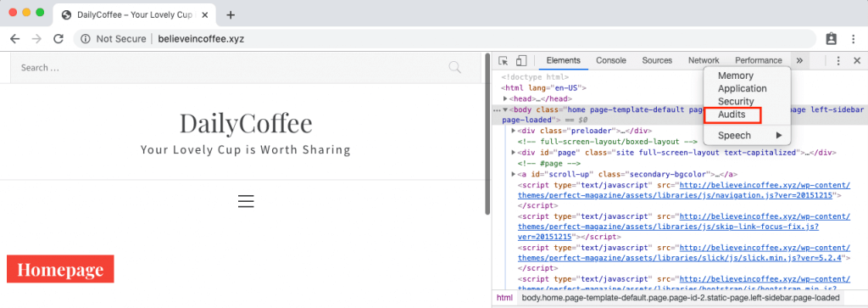This screenshot has width=868, height=308.
Task: Open the user profile icon in Chrome toolbar
Action: coord(831,39)
